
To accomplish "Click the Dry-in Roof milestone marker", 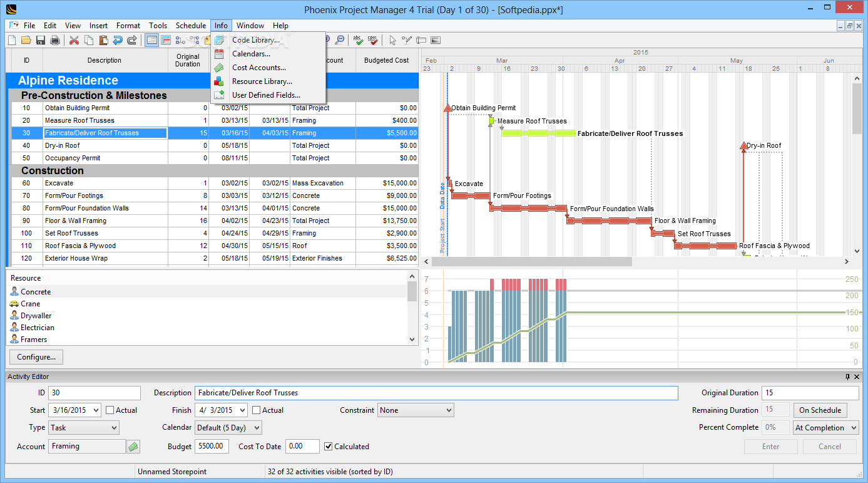I will (x=743, y=145).
